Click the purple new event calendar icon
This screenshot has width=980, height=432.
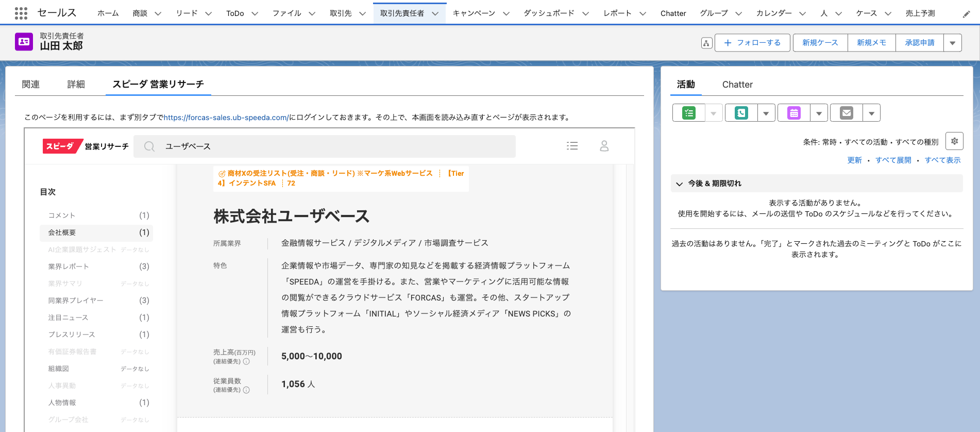click(794, 113)
